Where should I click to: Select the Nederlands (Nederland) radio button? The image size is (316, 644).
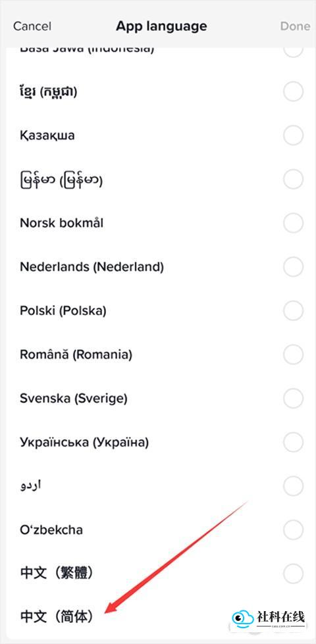pyautogui.click(x=294, y=267)
